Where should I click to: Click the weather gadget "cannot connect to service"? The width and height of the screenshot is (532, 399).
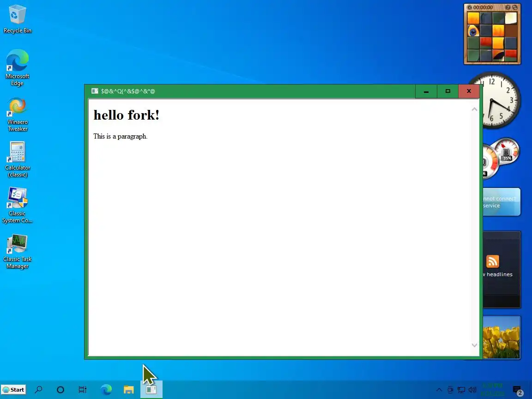tap(502, 202)
